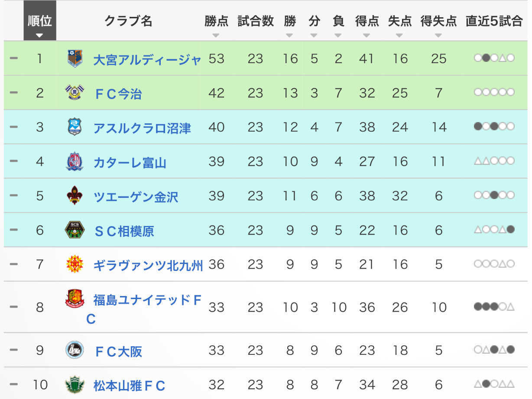The image size is (532, 399).
Task: Click the Azul Claro Numazu crest icon
Action: pos(75,127)
